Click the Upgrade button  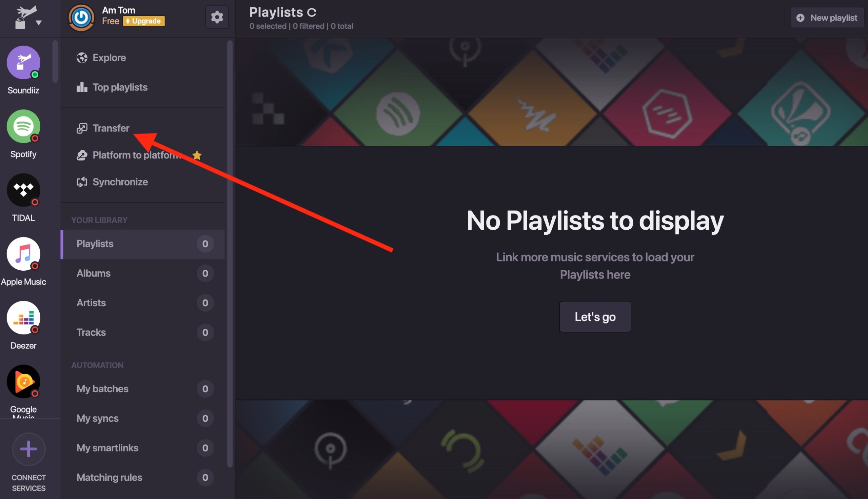point(144,21)
